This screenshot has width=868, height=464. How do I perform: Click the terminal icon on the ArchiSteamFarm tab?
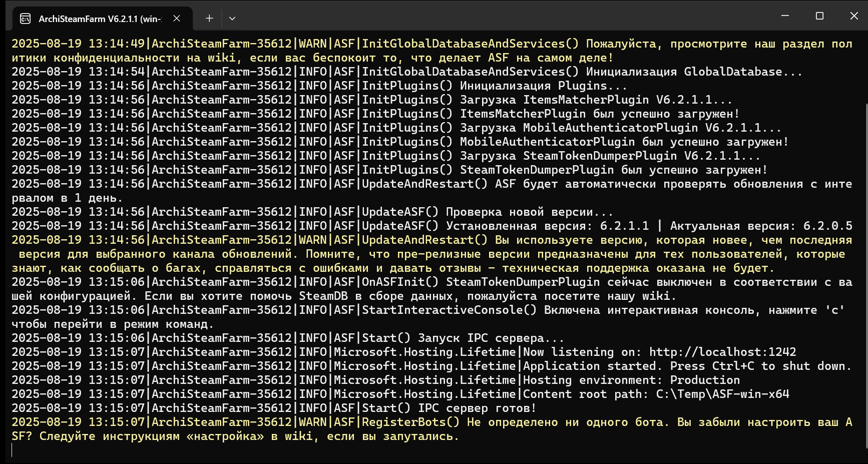click(x=25, y=19)
